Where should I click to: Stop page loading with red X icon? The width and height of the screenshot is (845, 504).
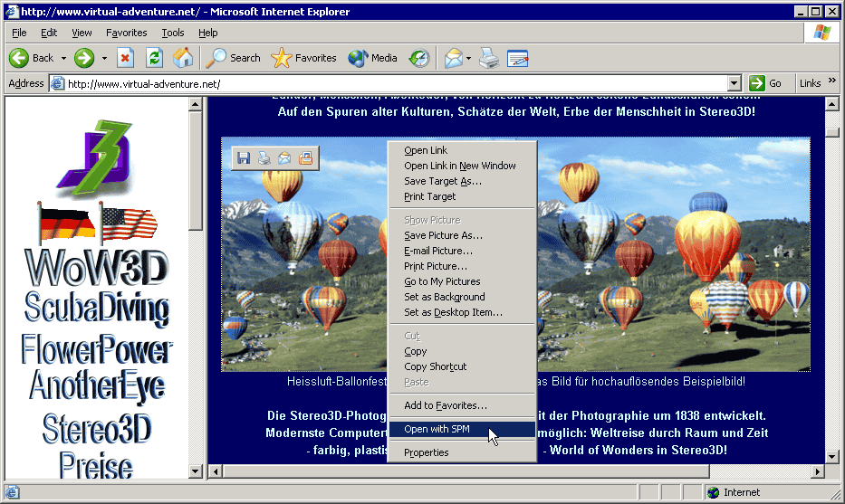tap(126, 58)
